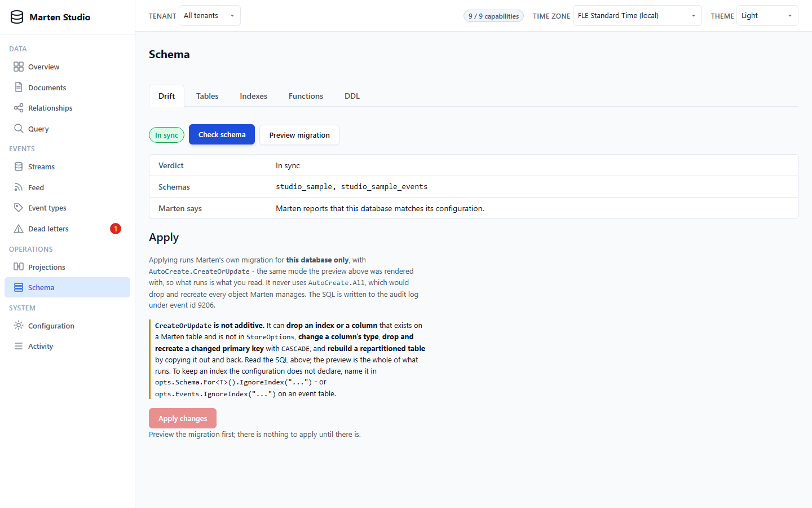Click the Relationships share-nodes icon
The width and height of the screenshot is (812, 508).
pyautogui.click(x=19, y=108)
